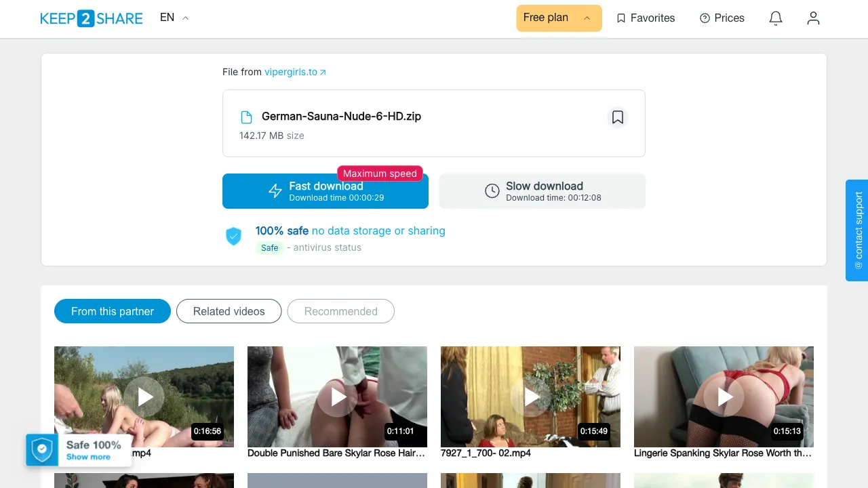Click the Keep2Share logo
868x488 pixels.
[x=92, y=18]
